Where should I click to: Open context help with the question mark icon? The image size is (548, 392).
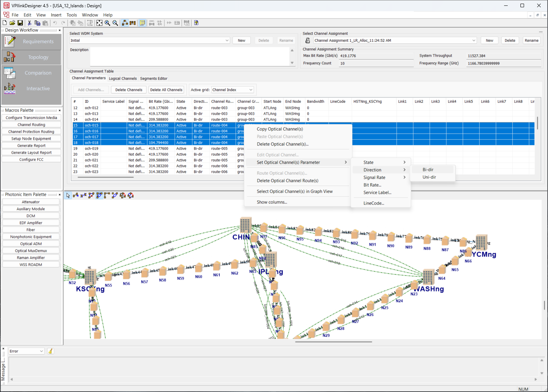coord(196,23)
